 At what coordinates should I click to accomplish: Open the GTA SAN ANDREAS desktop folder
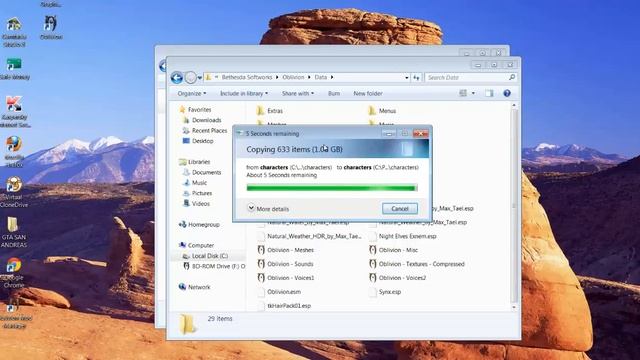click(13, 232)
